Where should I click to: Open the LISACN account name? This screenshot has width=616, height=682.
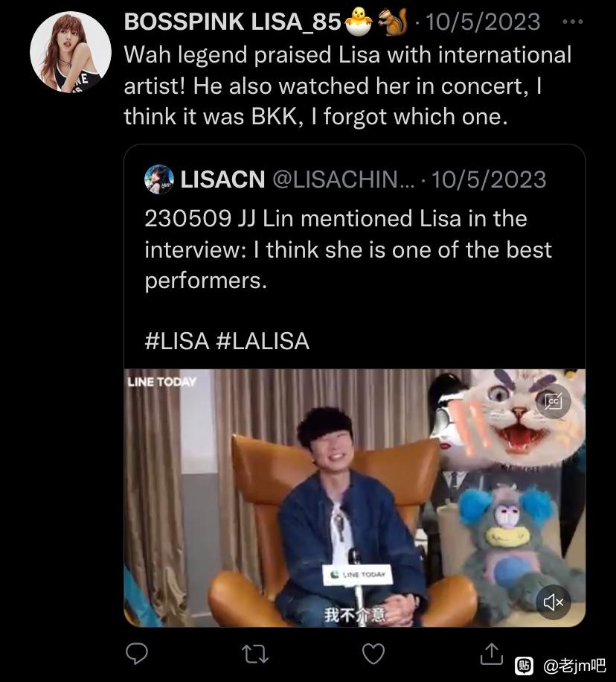(x=222, y=179)
